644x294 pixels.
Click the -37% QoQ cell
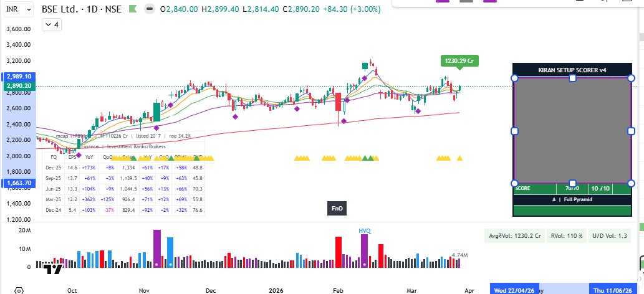108,211
